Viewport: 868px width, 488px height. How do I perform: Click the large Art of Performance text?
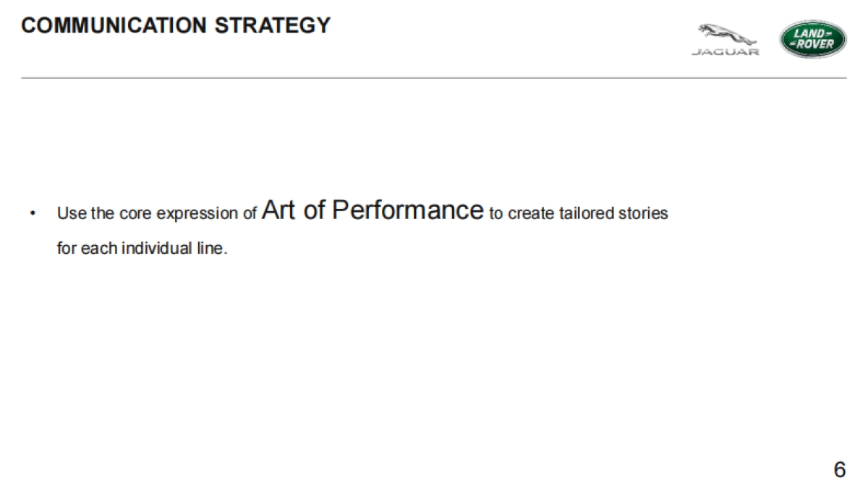click(373, 210)
